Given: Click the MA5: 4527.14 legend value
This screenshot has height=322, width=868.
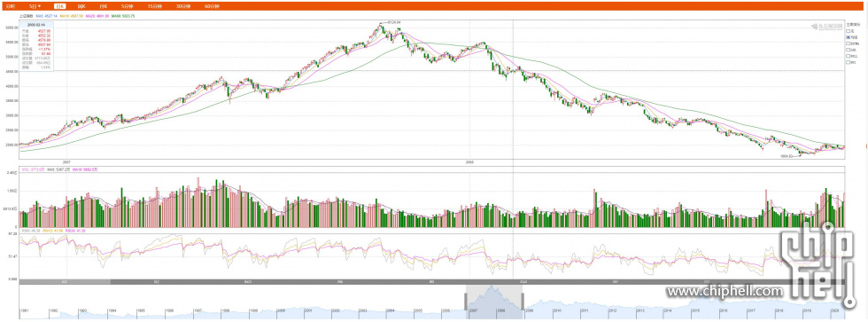Looking at the screenshot, I should (x=46, y=16).
